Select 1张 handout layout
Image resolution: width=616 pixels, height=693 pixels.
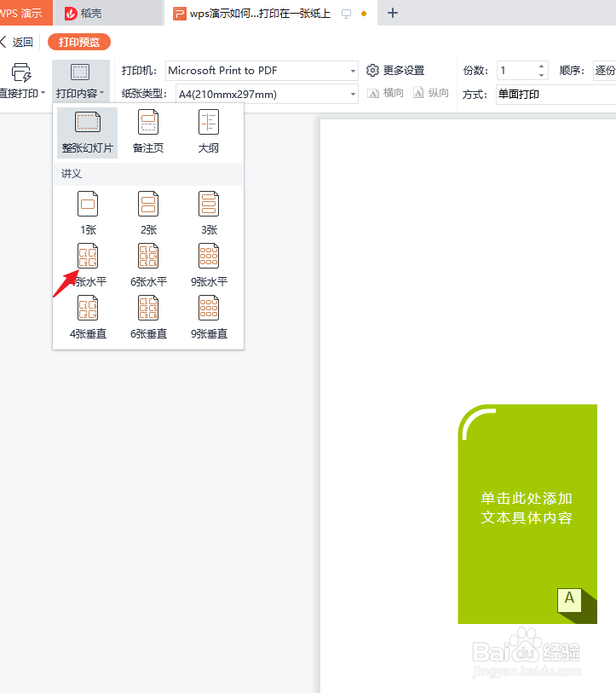pos(88,213)
